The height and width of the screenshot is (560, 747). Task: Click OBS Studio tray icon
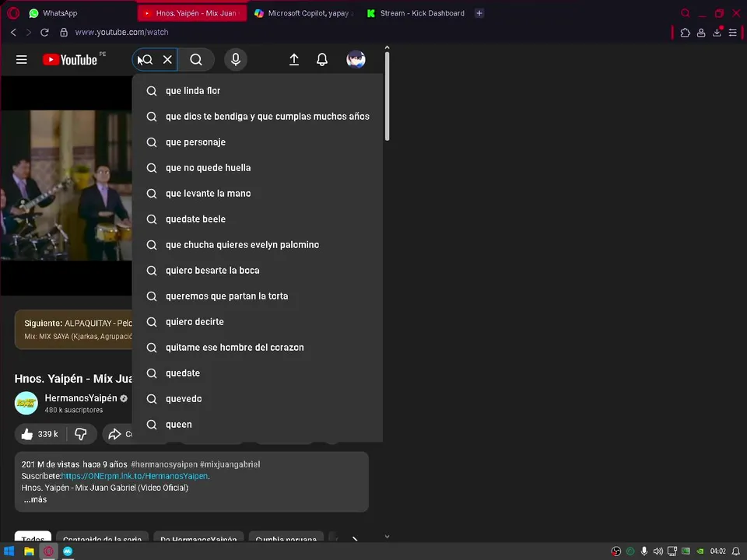coord(616,551)
